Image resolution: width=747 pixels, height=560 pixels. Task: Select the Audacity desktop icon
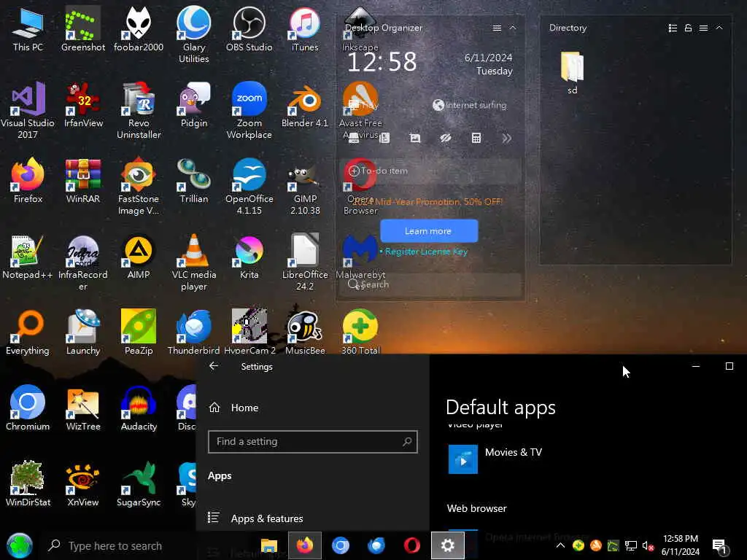tap(139, 408)
